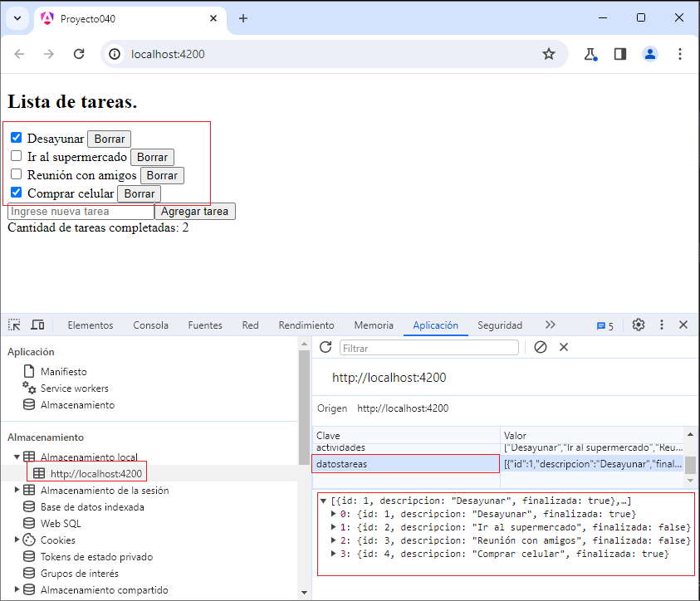Open the Manifiesto item
This screenshot has width=700, height=601.
pos(64,372)
